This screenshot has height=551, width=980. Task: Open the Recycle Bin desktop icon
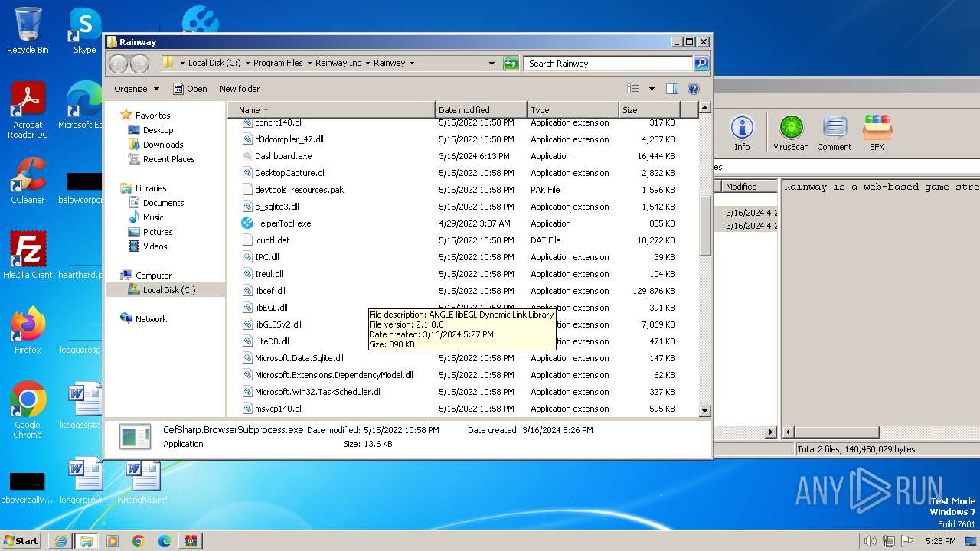[28, 31]
